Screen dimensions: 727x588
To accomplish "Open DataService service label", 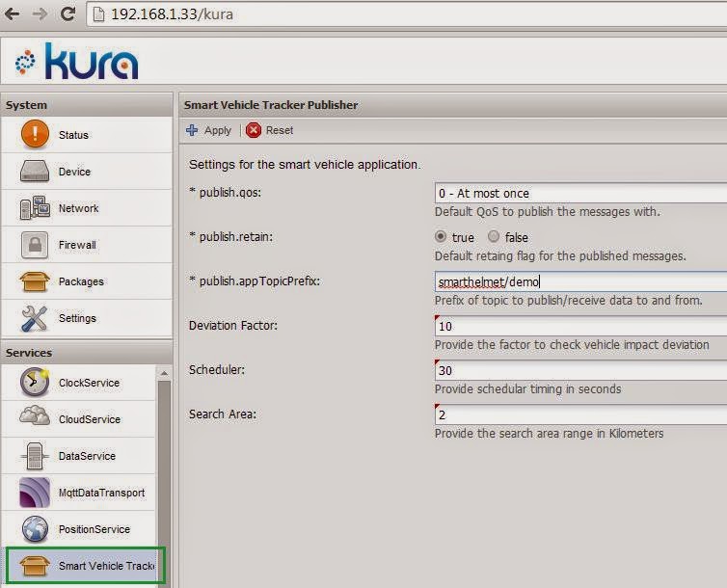I will click(x=87, y=456).
